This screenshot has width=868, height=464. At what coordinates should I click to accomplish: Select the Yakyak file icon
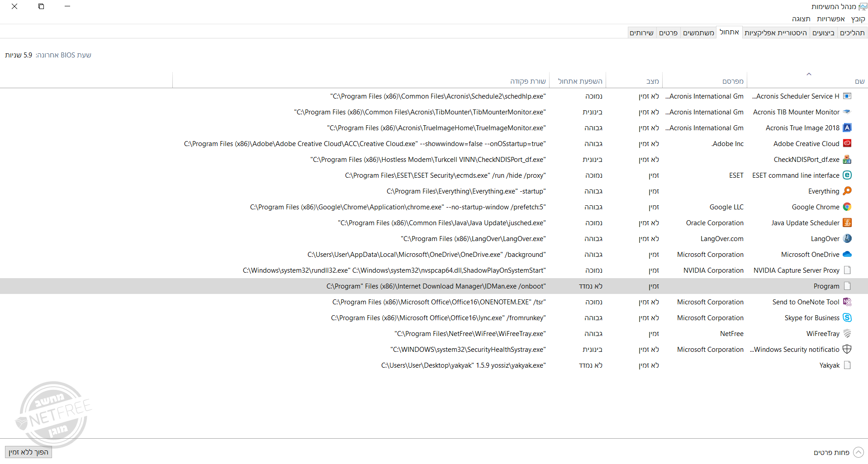pyautogui.click(x=847, y=365)
